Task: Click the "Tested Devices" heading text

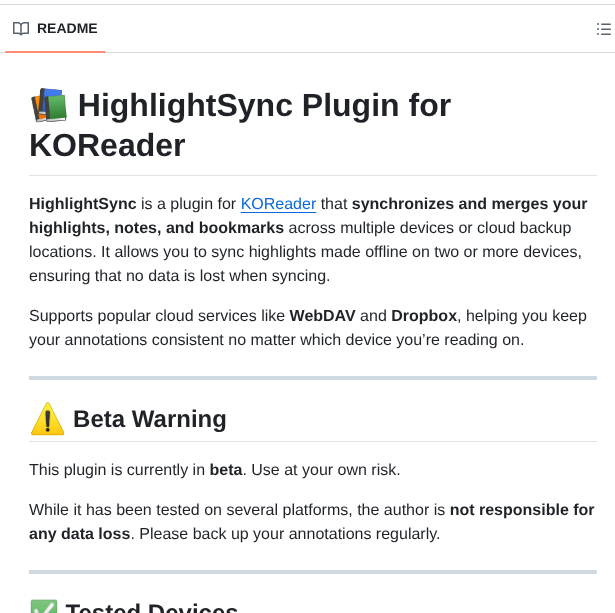Action: click(151, 608)
